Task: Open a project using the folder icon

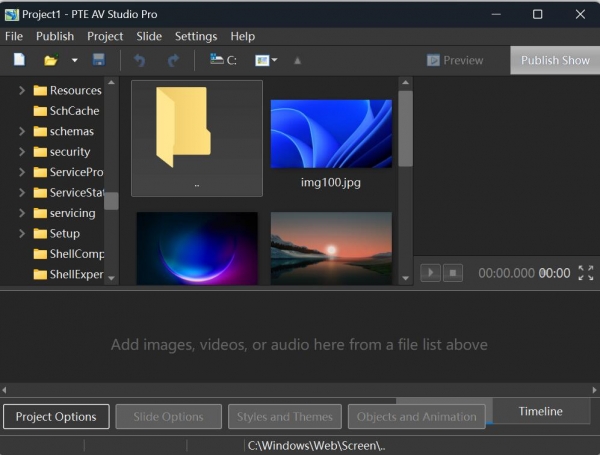Action: click(51, 60)
